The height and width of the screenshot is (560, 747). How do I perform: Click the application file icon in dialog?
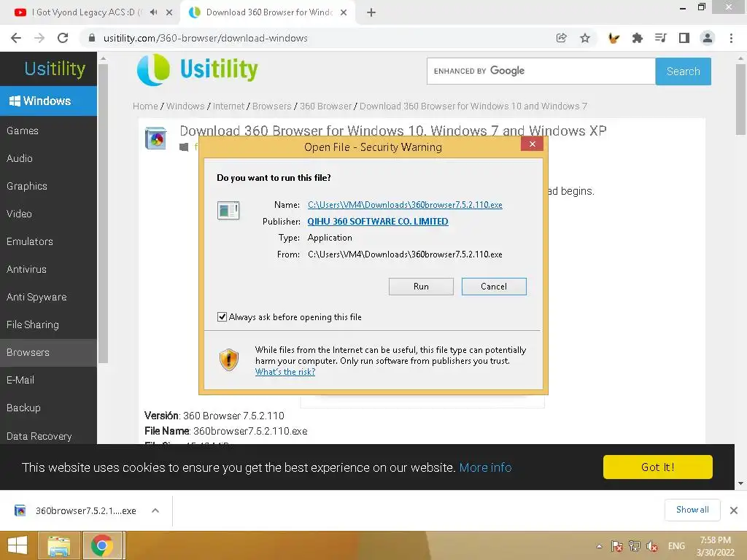[x=228, y=210]
